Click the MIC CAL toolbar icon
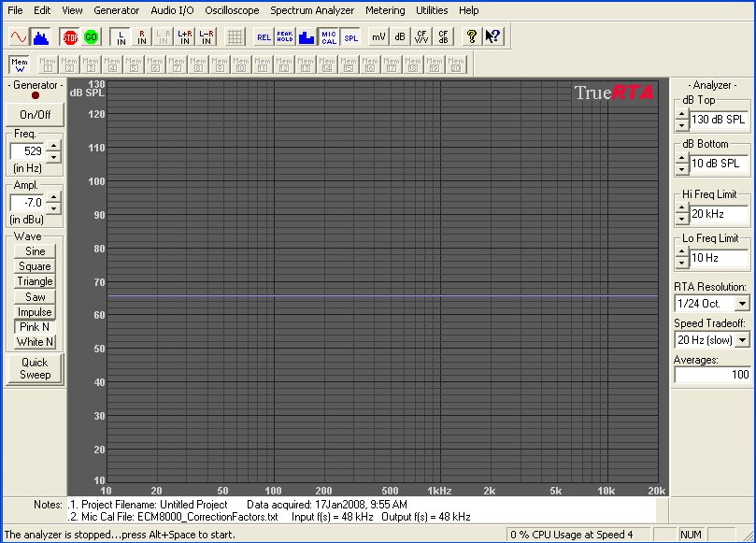This screenshot has height=543, width=756. click(329, 36)
